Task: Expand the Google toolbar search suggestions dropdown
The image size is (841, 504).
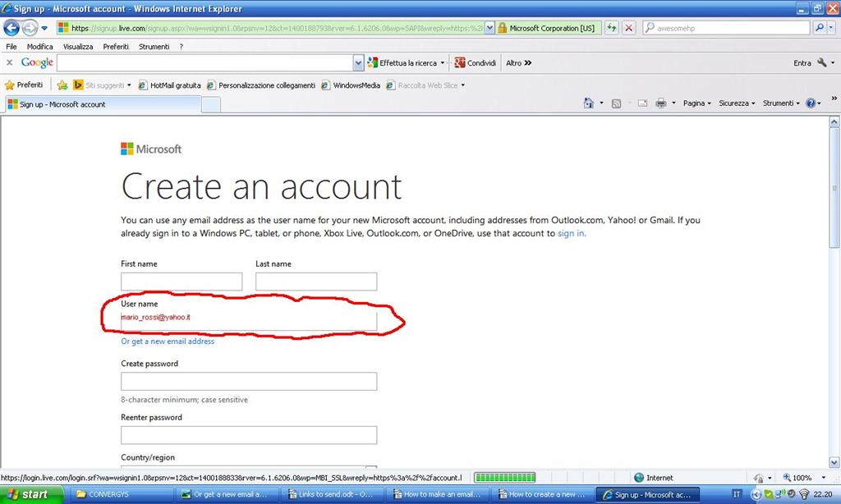Action: point(358,63)
